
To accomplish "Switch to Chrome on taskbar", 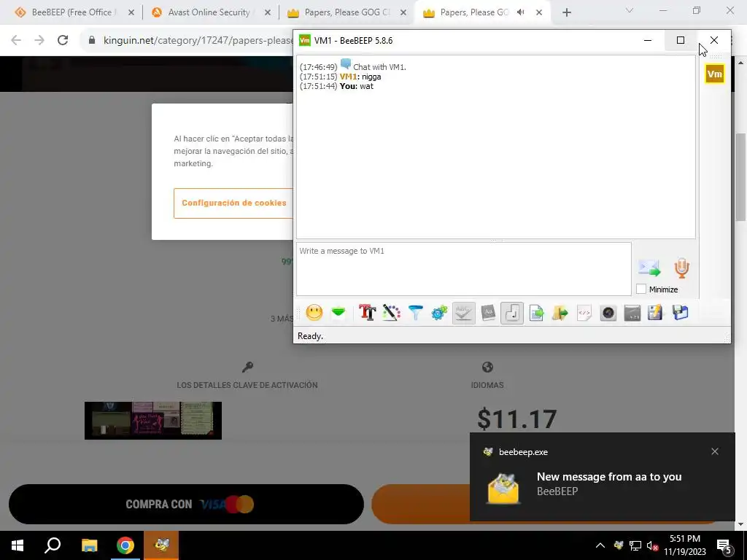I will pyautogui.click(x=125, y=545).
